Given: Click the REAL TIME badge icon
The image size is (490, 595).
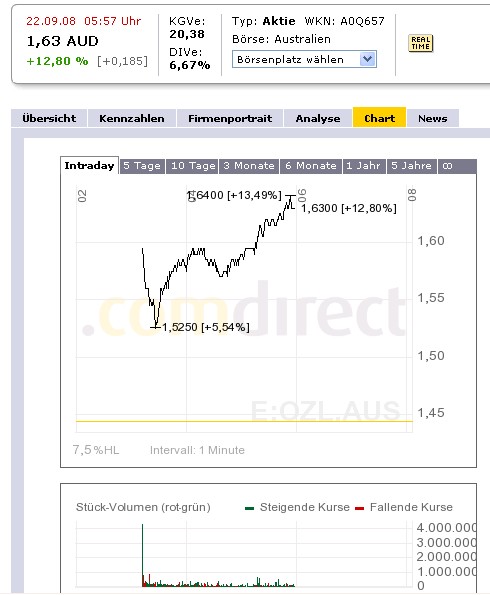Looking at the screenshot, I should (x=421, y=43).
